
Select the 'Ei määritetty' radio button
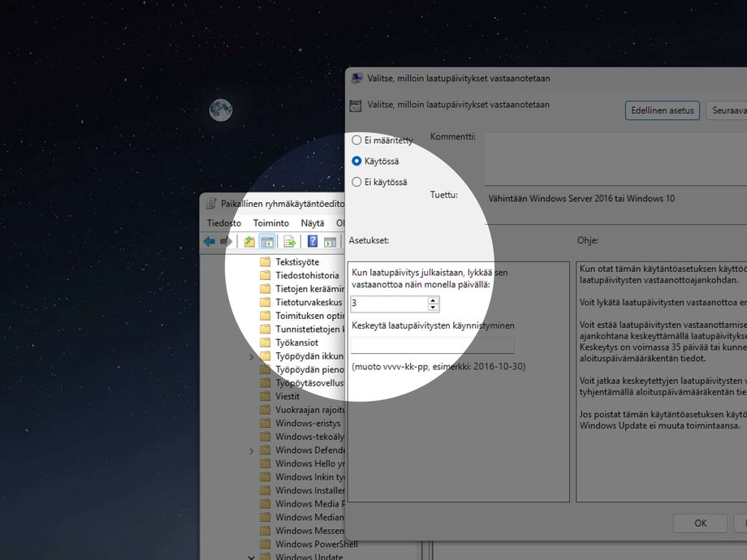356,140
